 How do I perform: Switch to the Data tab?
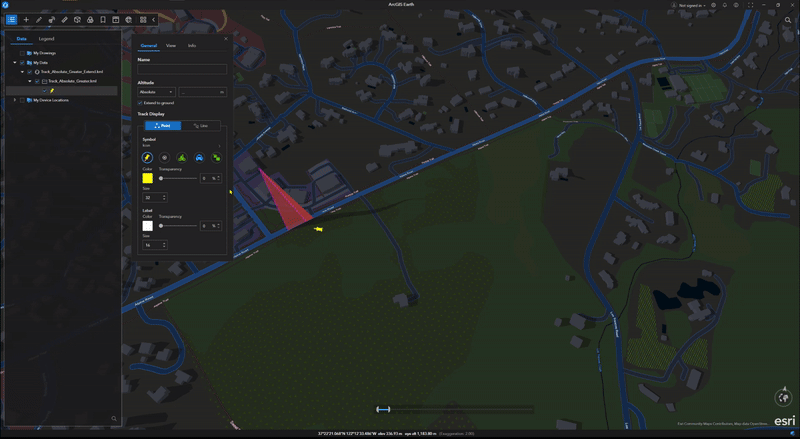[x=21, y=39]
